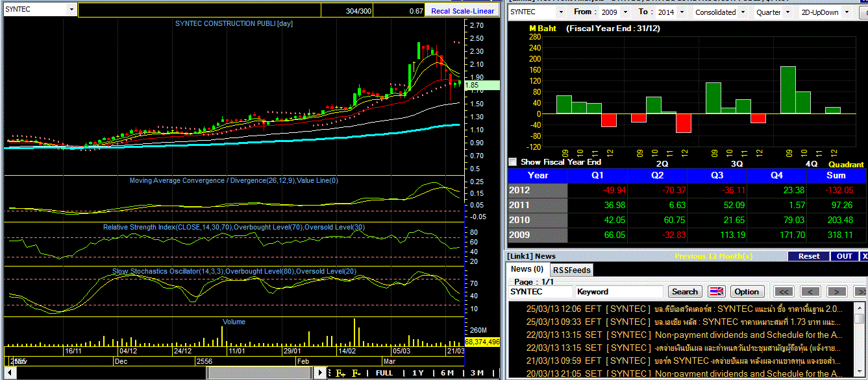Click the 318.11 Sum value for 2009
This screenshot has width=868, height=380.
point(841,235)
